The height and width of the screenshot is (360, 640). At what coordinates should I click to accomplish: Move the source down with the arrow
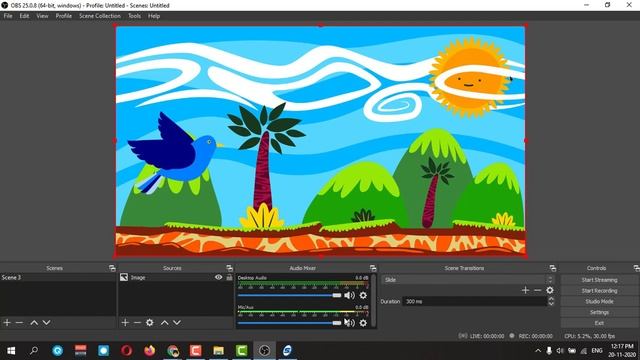177,322
